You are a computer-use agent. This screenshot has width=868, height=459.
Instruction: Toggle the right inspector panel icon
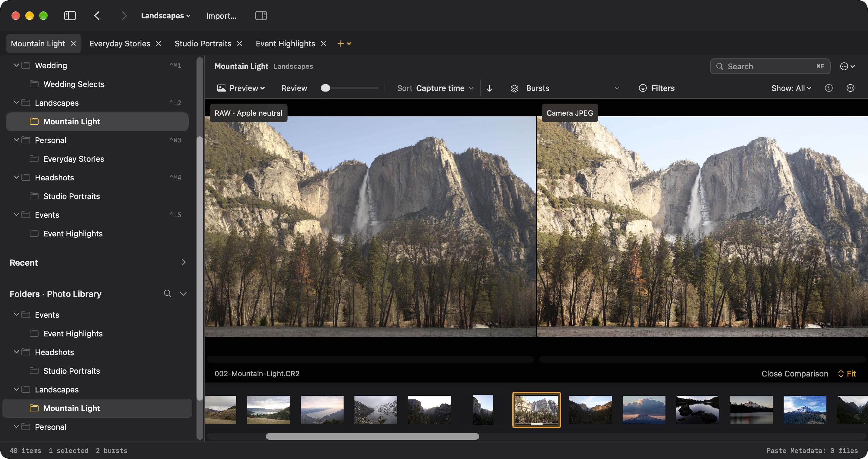[x=261, y=16]
